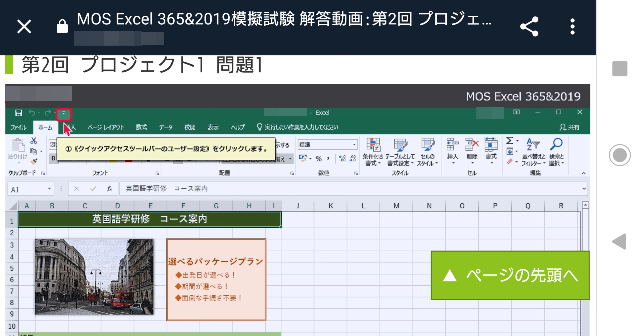Select the ホーム ribbon tab

[45, 127]
